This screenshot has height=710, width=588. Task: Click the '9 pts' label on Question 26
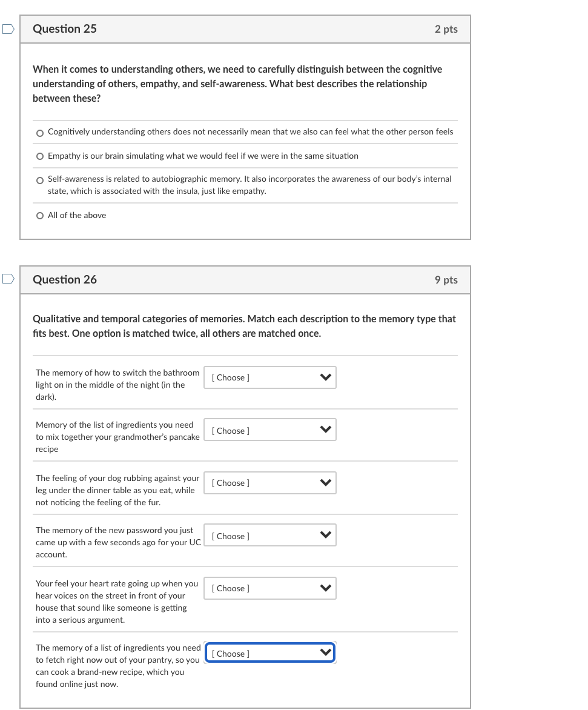[x=446, y=280]
